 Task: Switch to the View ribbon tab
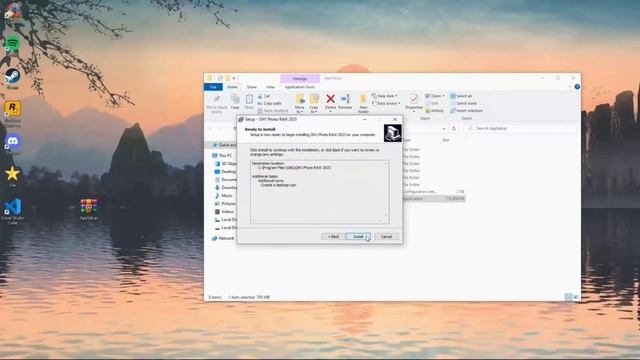(x=270, y=87)
